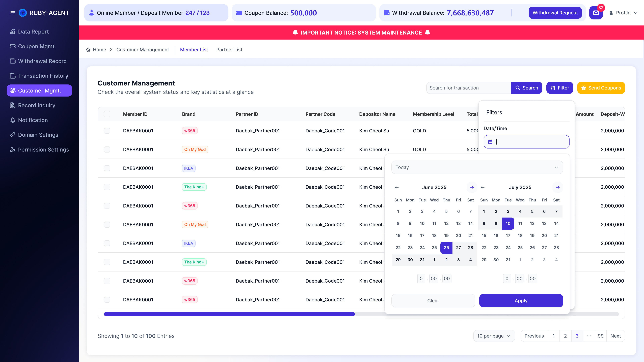
Task: Check the third row with IKEA brand
Action: click(107, 168)
